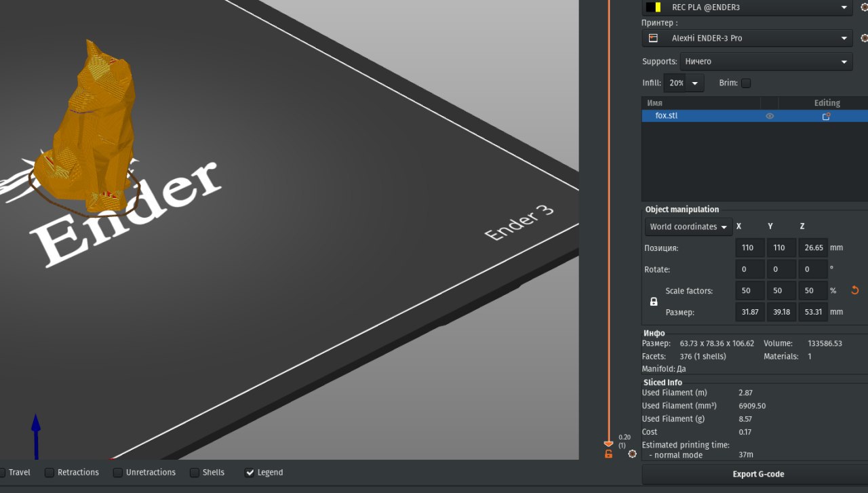Click the Position Y field

(781, 248)
